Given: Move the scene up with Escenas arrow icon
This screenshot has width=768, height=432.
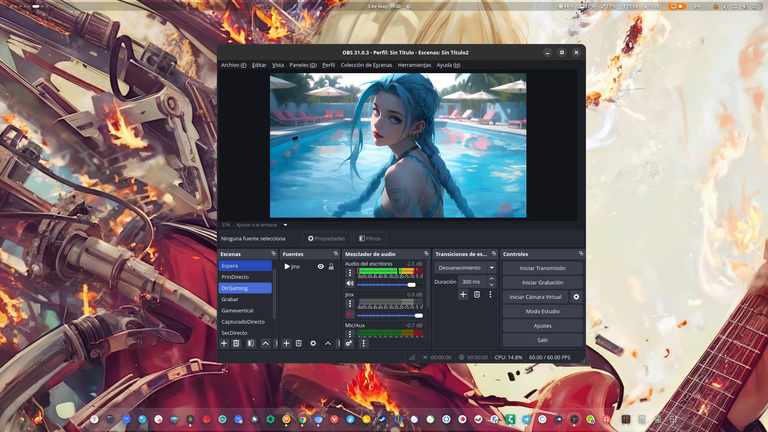Looking at the screenshot, I should pos(265,343).
